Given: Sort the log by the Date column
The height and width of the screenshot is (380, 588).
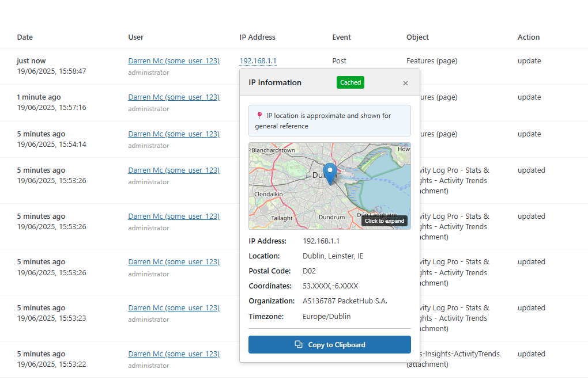Looking at the screenshot, I should [x=25, y=37].
